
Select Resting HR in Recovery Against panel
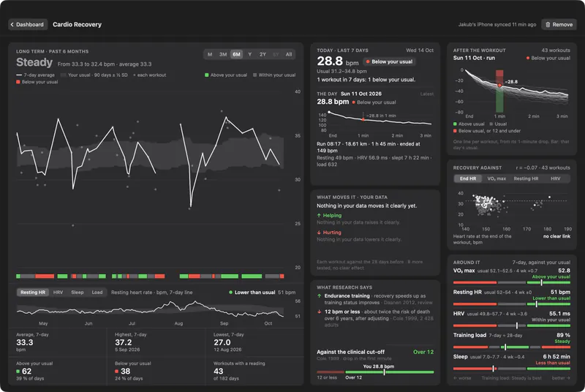coord(526,178)
